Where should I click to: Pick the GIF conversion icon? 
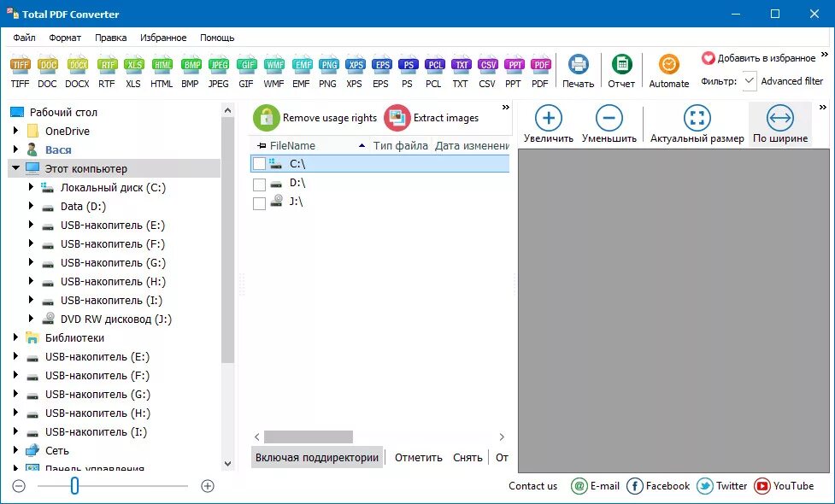[246, 65]
